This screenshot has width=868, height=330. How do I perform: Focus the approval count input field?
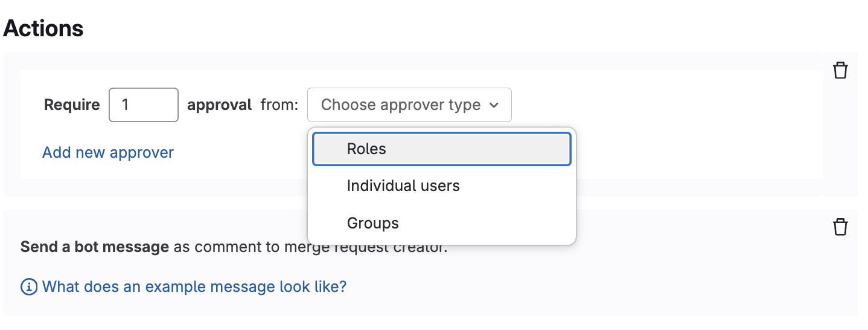pos(143,105)
